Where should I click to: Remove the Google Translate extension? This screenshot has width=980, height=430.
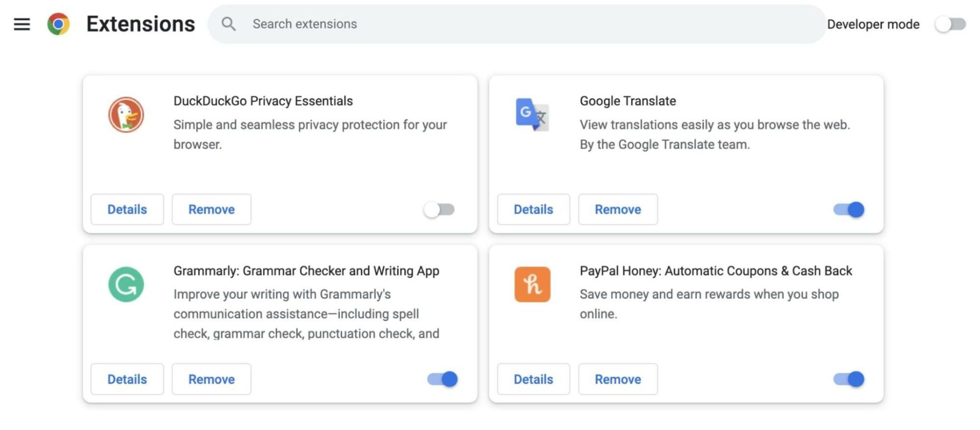(617, 209)
